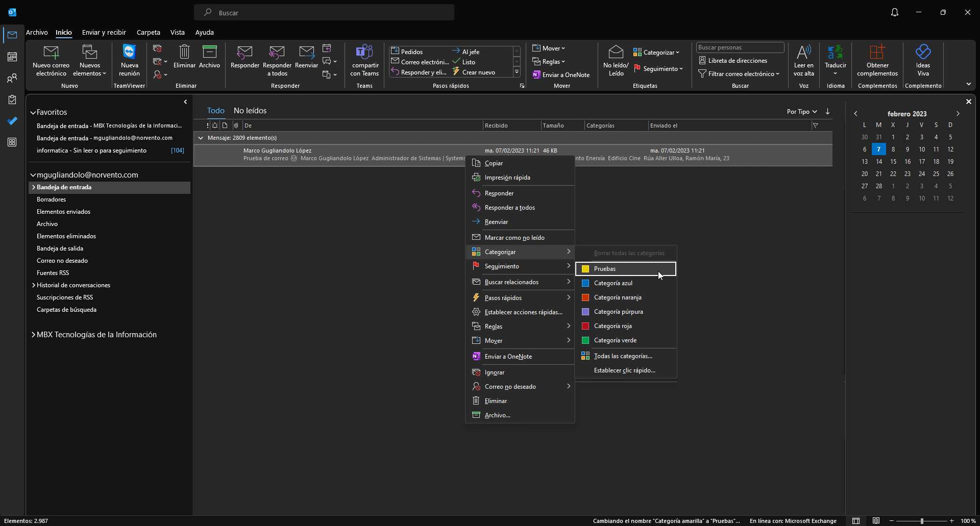The height and width of the screenshot is (526, 980).
Task: Switch to normal view in status bar
Action: click(856, 521)
